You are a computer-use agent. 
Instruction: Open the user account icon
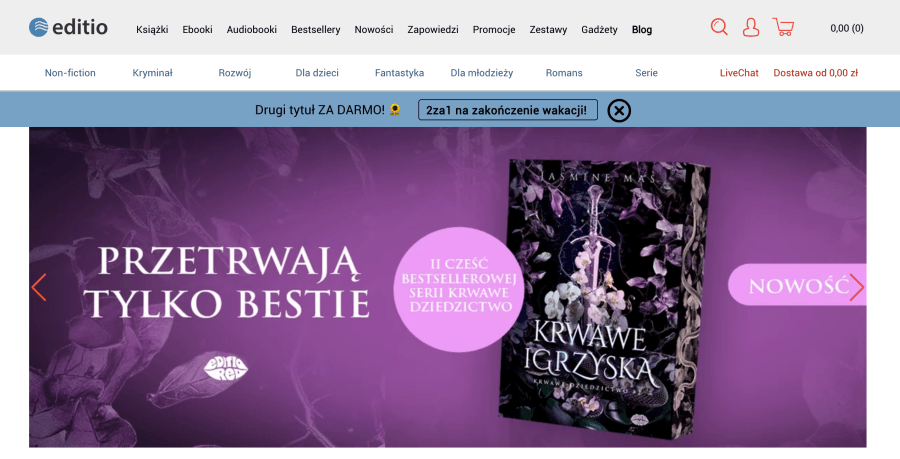point(751,27)
